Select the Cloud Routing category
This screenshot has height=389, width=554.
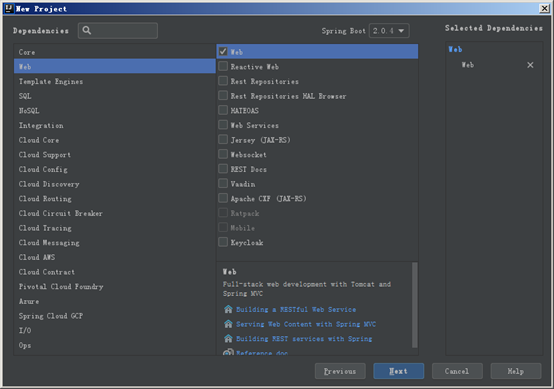click(115, 199)
